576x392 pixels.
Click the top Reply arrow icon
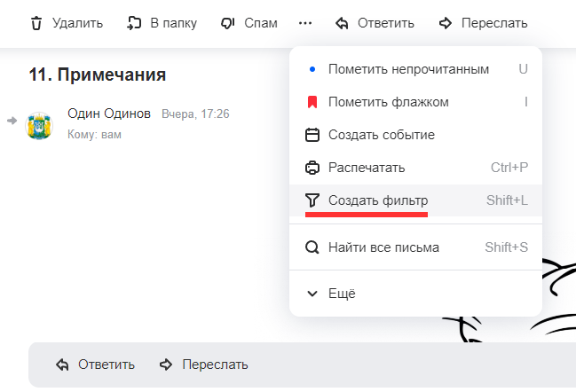(x=342, y=23)
